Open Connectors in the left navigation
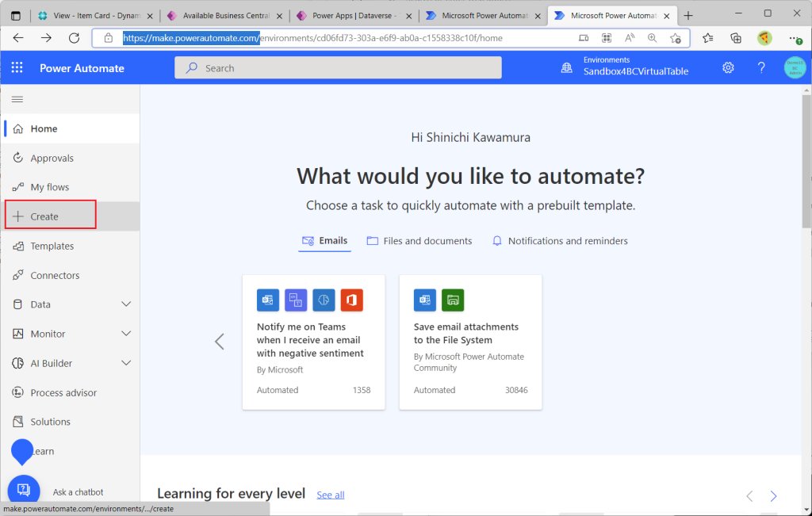 (70, 275)
